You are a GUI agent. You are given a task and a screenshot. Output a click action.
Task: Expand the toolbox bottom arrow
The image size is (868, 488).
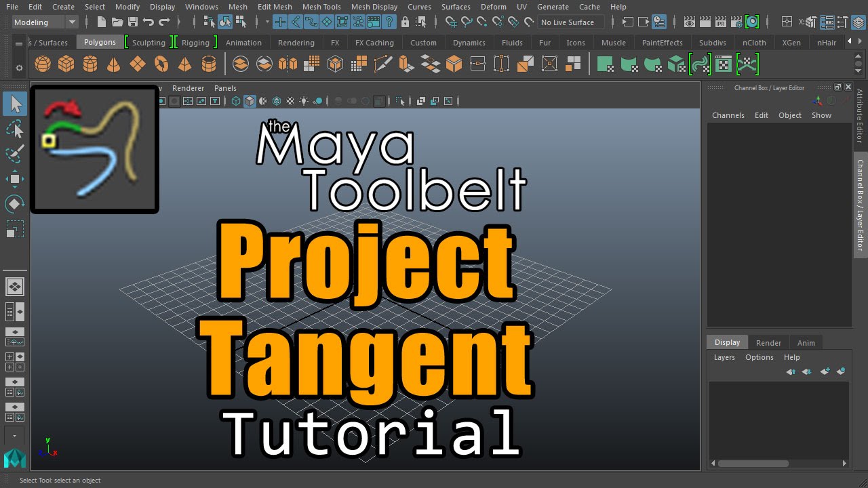point(15,437)
